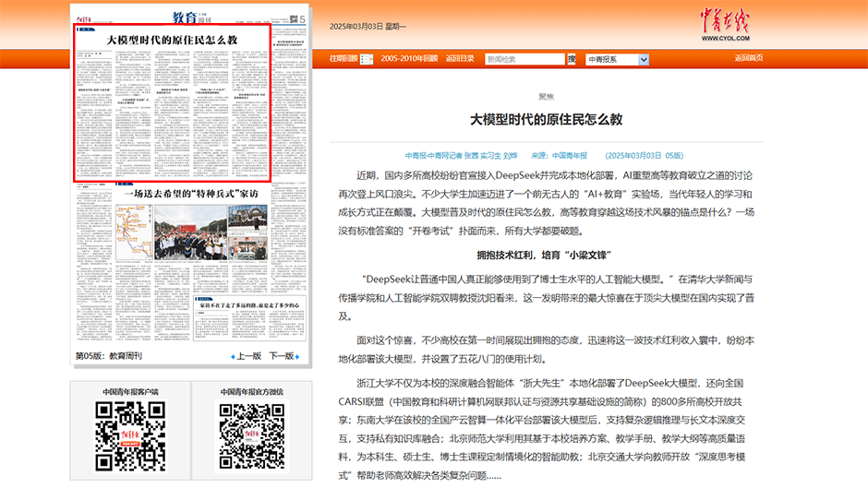Click the 中青在线 logo at top right

725,22
